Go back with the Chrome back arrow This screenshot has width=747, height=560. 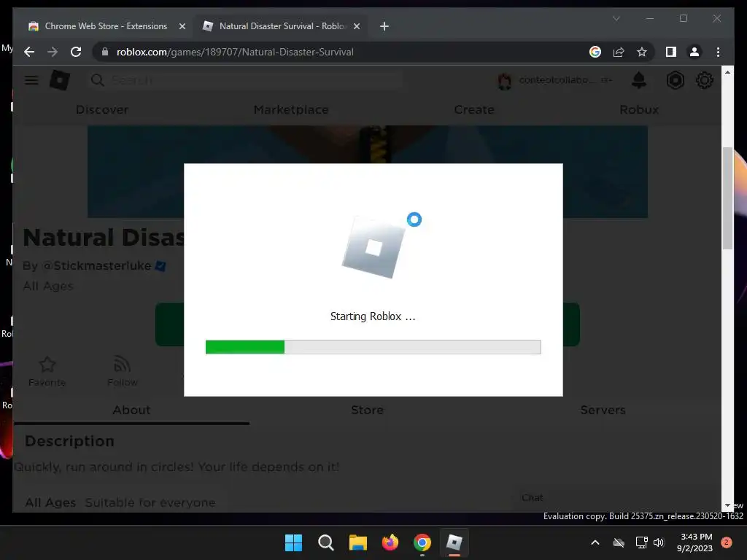pyautogui.click(x=29, y=52)
